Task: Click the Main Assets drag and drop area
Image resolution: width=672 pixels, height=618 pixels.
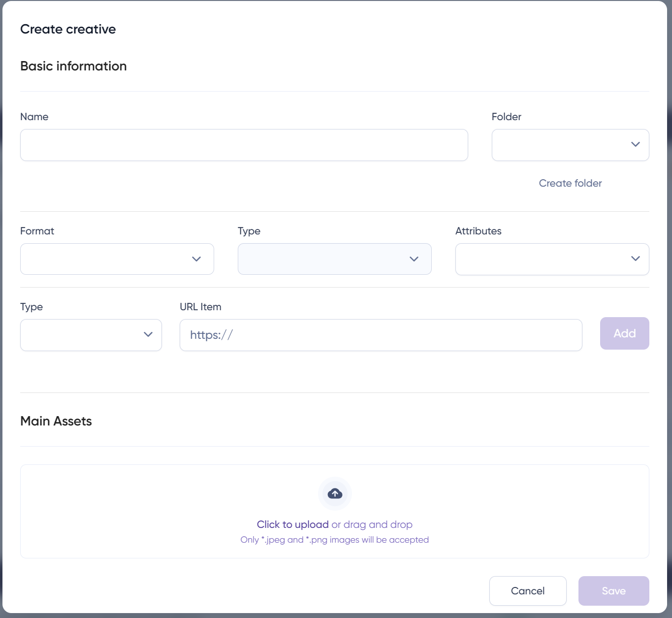Action: click(335, 511)
